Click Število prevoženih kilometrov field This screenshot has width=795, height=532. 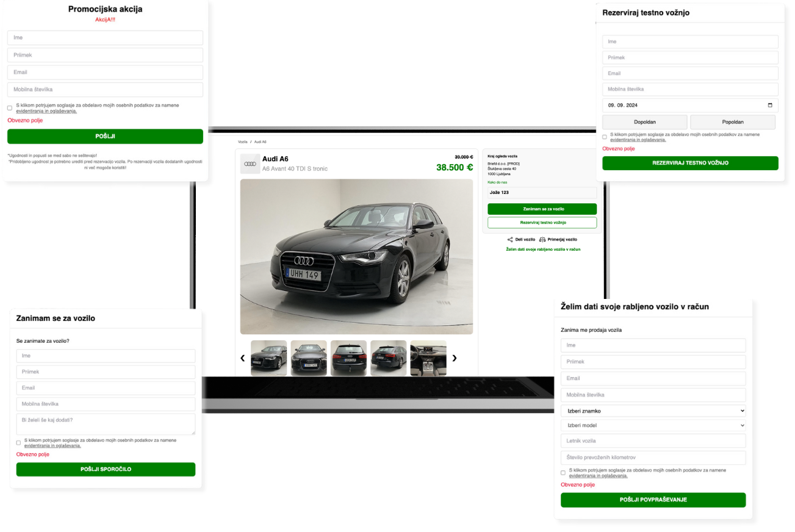[x=653, y=458]
